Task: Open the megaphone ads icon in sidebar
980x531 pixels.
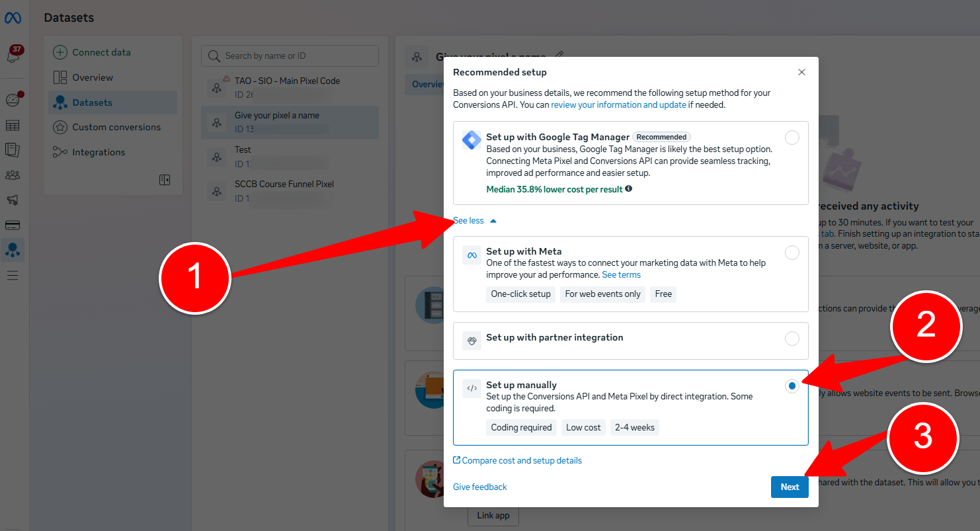Action: (x=13, y=200)
